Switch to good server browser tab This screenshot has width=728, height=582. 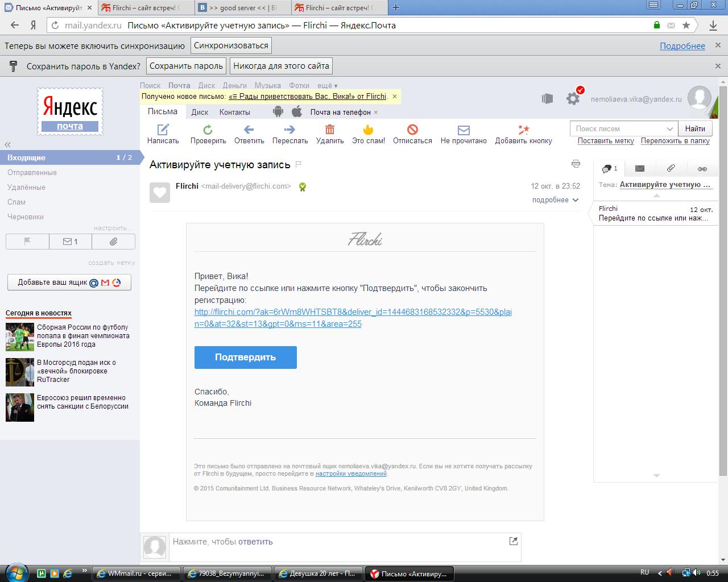[x=243, y=8]
